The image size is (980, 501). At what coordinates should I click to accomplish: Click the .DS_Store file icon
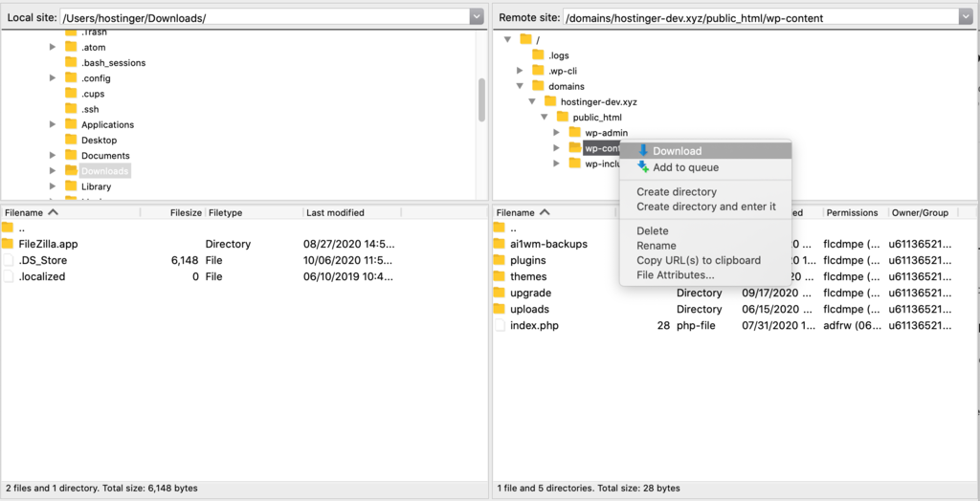(x=9, y=260)
